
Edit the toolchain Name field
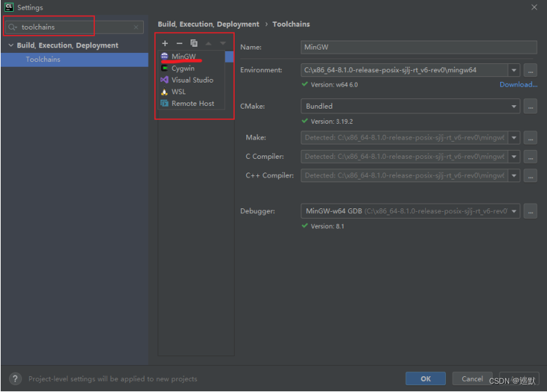click(x=418, y=47)
